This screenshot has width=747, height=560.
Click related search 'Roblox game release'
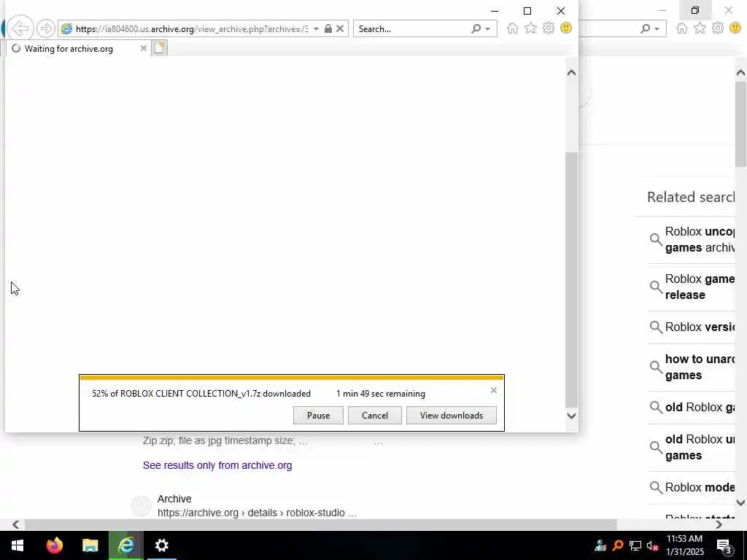coord(700,287)
